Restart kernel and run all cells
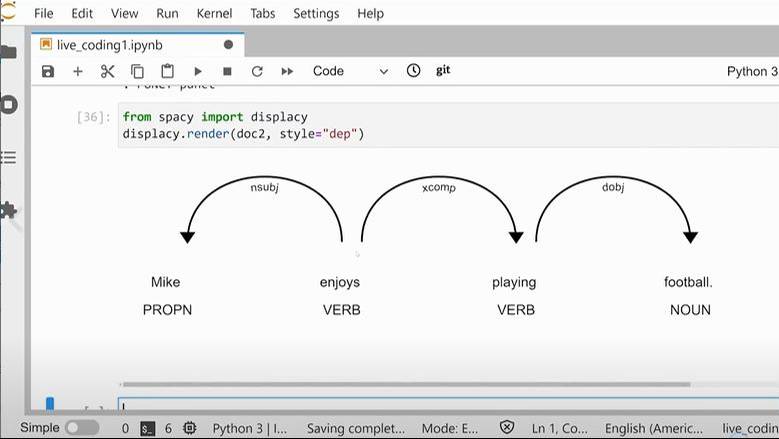This screenshot has width=779, height=439. click(x=287, y=72)
